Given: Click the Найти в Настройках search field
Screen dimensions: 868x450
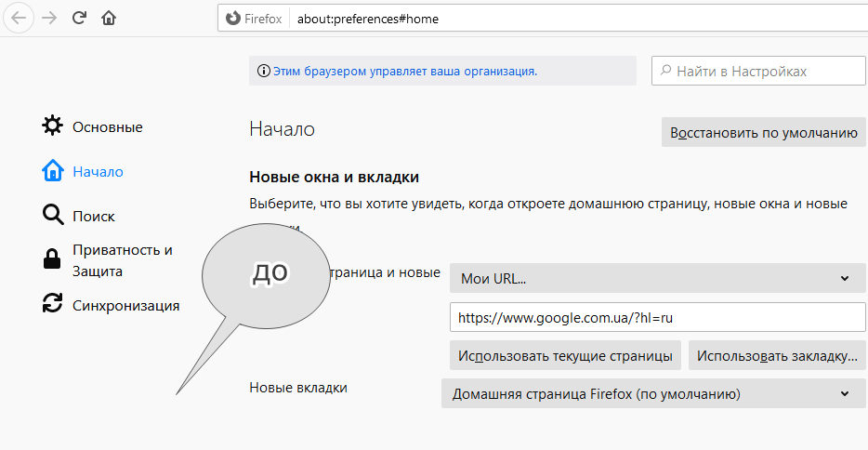Looking at the screenshot, I should (758, 71).
